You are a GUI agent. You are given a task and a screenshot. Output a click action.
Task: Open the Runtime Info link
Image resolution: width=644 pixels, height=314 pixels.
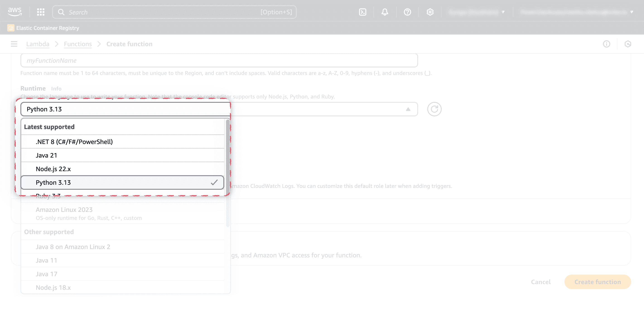(56, 89)
